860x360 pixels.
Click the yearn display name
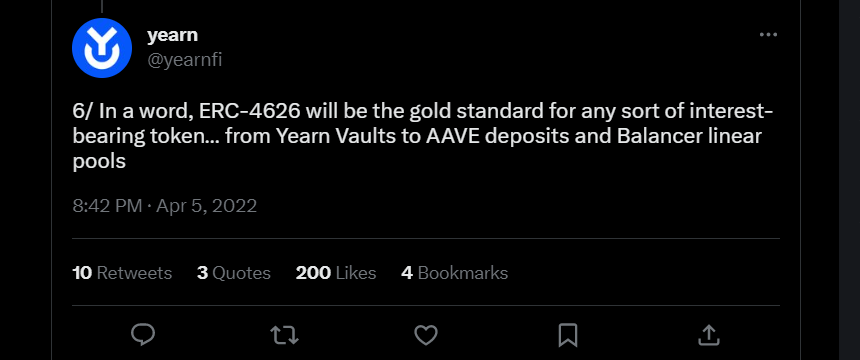[x=172, y=35]
